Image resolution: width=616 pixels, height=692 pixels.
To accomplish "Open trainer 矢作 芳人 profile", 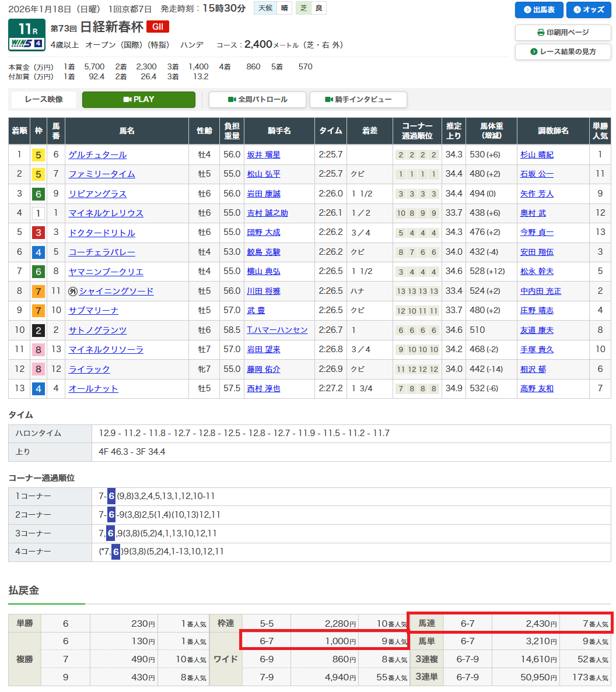I will 537,194.
